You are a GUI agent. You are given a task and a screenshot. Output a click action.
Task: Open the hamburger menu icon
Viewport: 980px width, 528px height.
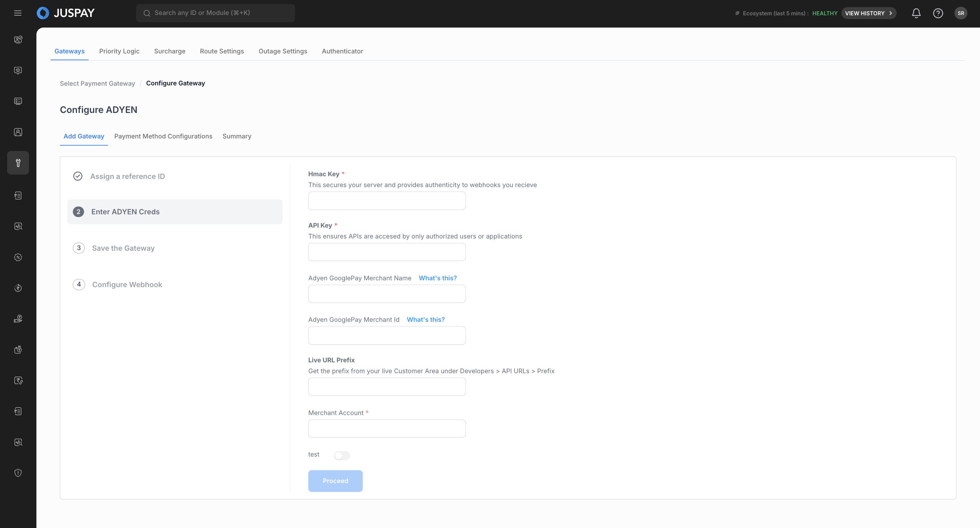(x=18, y=13)
